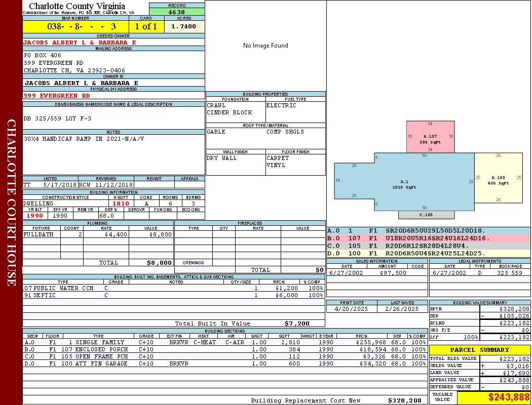Click the DEP % value 68.0 under Building Information

[x=107, y=216]
